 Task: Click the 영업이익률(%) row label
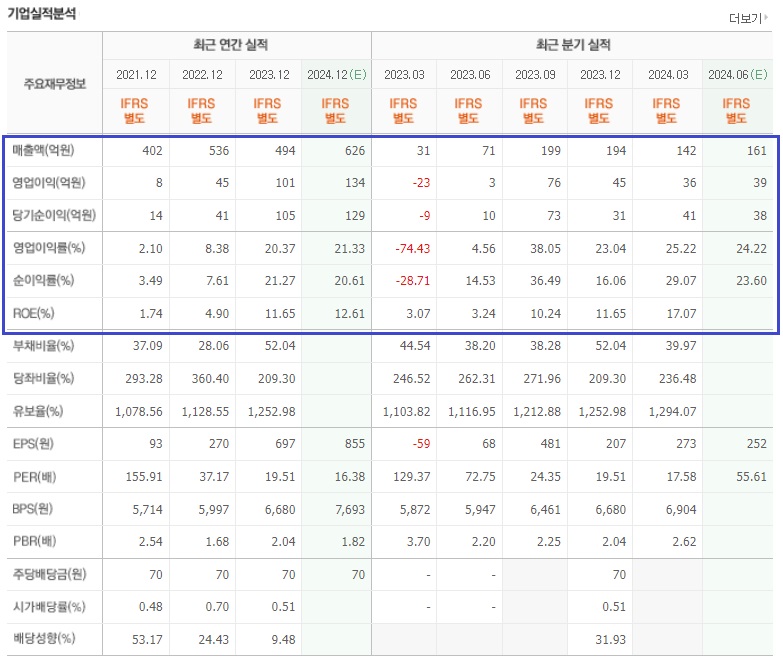[49, 248]
